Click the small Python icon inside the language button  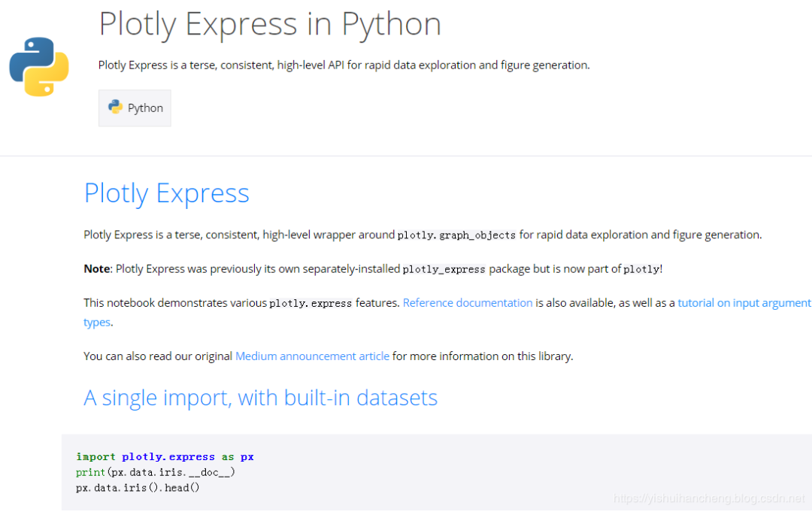click(117, 108)
